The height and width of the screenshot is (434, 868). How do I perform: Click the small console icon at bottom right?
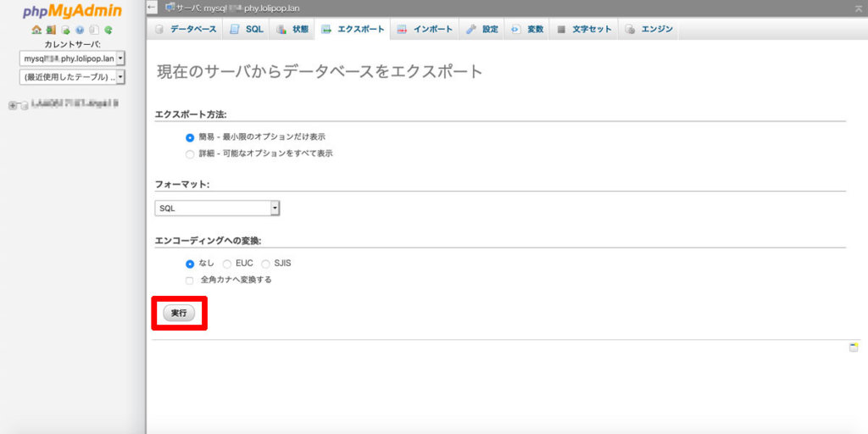click(x=854, y=348)
